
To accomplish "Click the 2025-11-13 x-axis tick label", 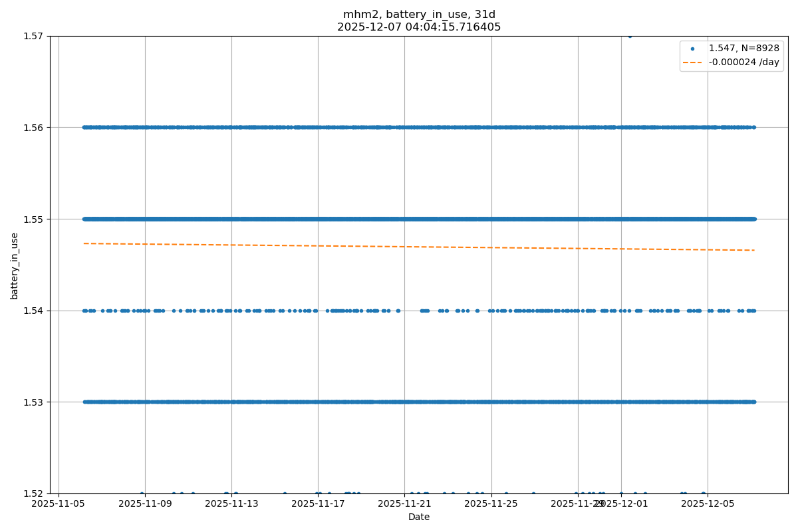I will pos(231,504).
